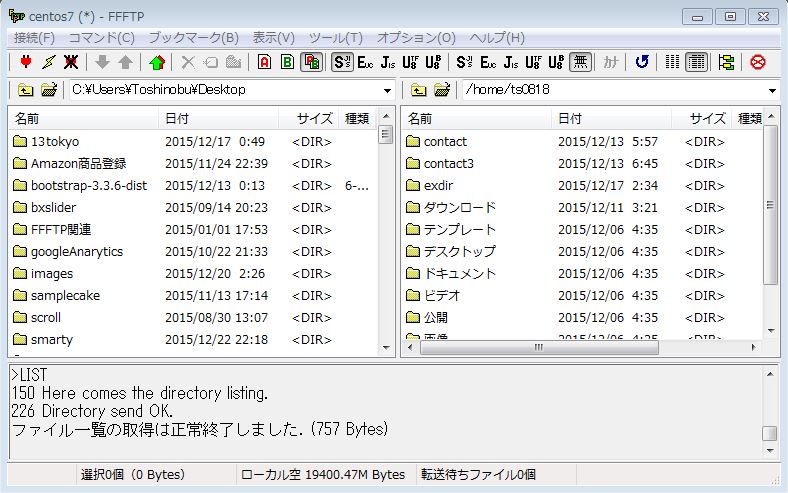Viewport: 788px width, 493px height.
Task: Expand the remote path /home/ts0818 dropdown
Action: click(772, 90)
